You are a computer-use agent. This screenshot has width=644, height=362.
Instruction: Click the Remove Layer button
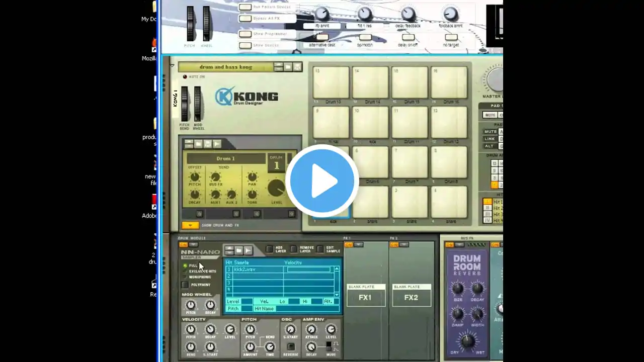(294, 249)
